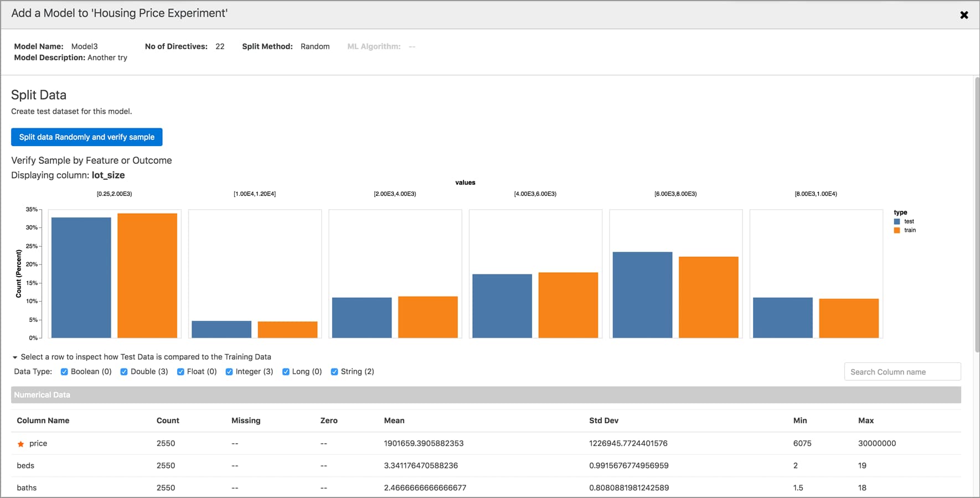Viewport: 980px width, 498px height.
Task: Uncheck the Boolean data type checkbox
Action: pyautogui.click(x=64, y=372)
